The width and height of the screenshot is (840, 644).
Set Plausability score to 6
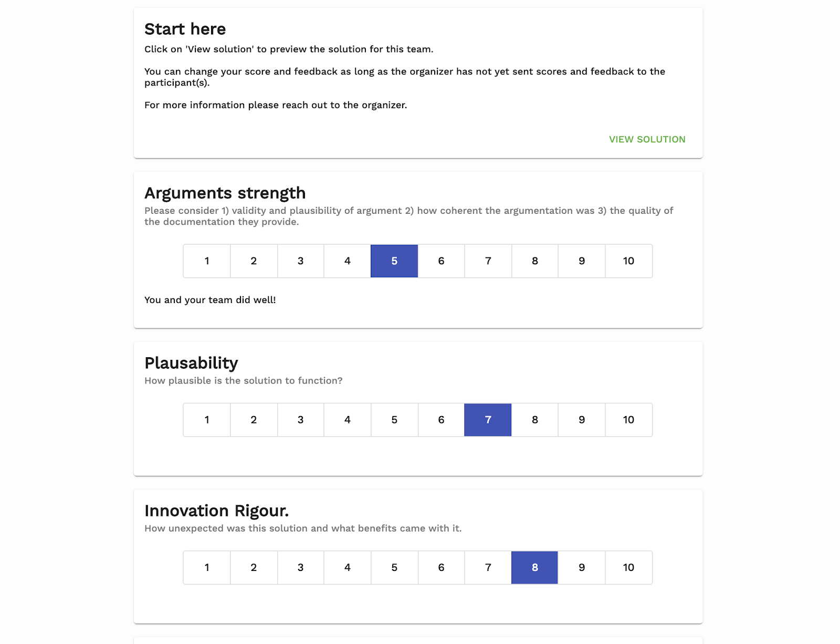coord(441,420)
